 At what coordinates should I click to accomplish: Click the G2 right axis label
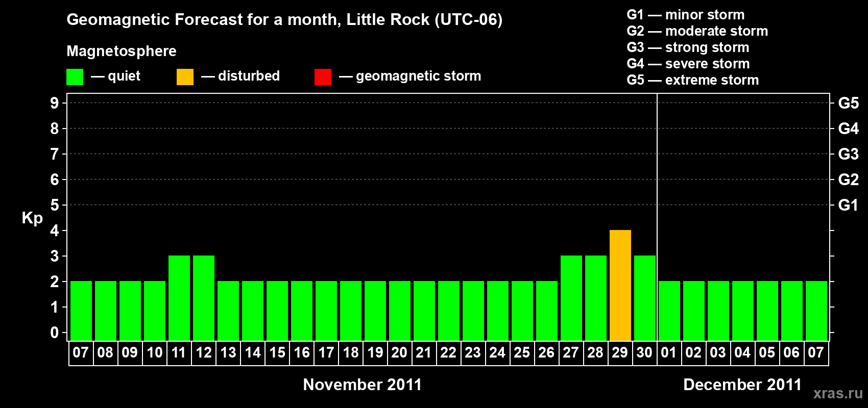pos(849,180)
